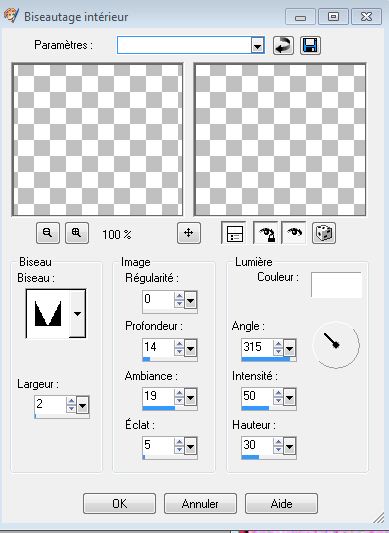Click the Régularité spinner arrows
The width and height of the screenshot is (389, 533).
click(179, 300)
